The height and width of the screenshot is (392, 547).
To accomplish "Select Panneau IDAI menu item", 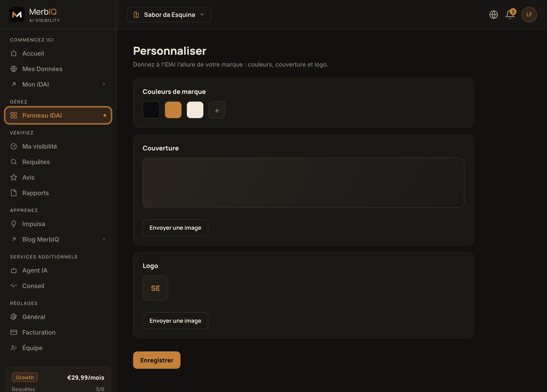I will 58,115.
